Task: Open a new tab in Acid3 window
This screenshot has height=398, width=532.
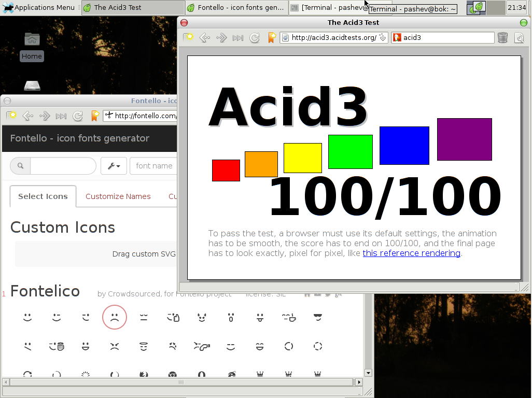Action: tap(188, 37)
